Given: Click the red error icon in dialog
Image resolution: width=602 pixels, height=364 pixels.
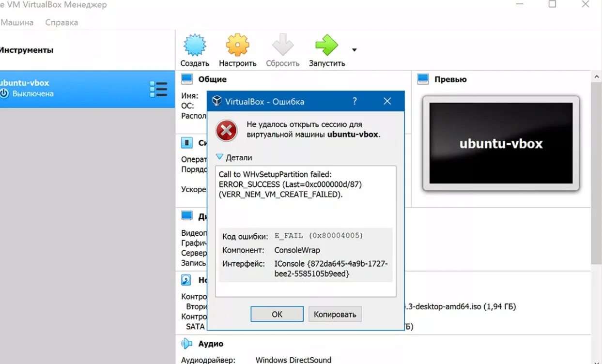Looking at the screenshot, I should (x=227, y=131).
